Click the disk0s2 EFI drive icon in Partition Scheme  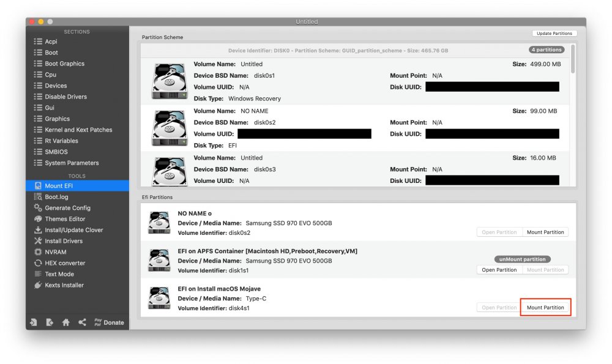170,128
